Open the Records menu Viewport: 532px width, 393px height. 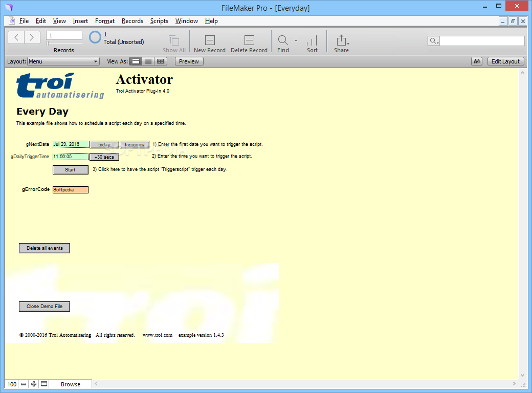pyautogui.click(x=132, y=21)
